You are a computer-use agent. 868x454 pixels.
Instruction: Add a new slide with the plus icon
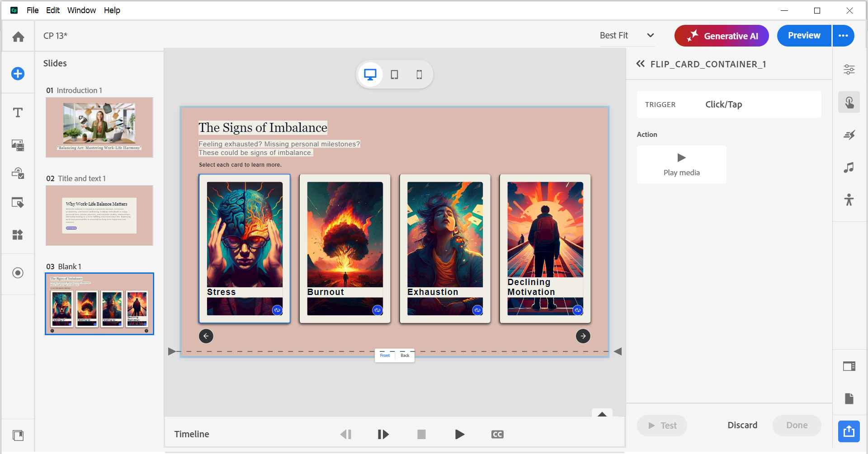(x=18, y=73)
